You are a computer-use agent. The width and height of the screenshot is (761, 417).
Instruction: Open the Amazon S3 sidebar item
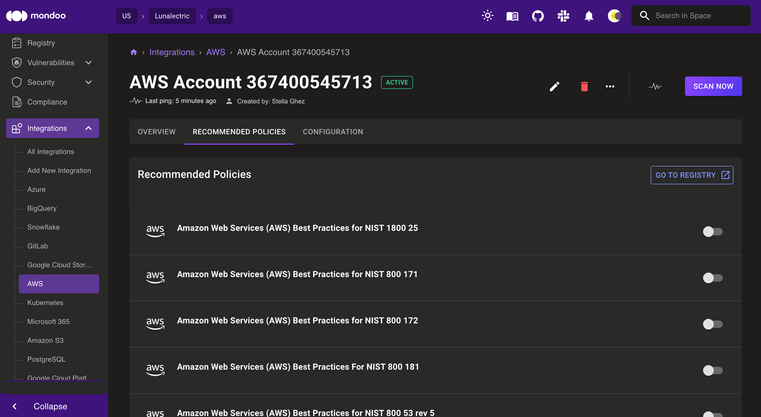(x=45, y=340)
